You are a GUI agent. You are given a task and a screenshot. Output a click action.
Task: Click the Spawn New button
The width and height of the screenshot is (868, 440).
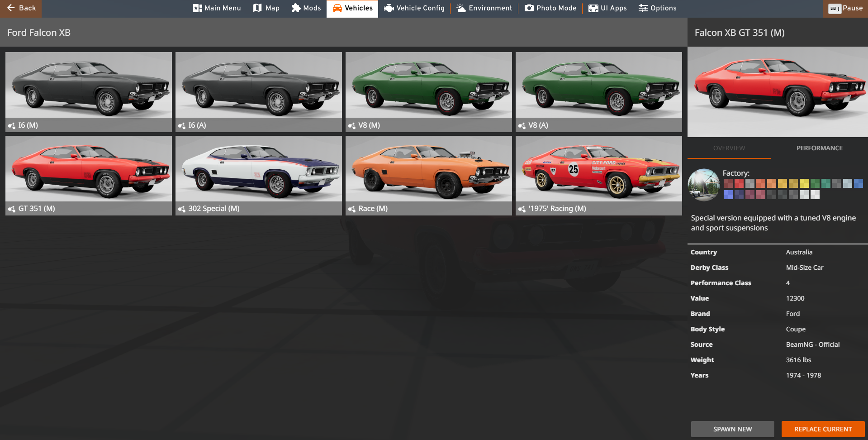coord(733,429)
